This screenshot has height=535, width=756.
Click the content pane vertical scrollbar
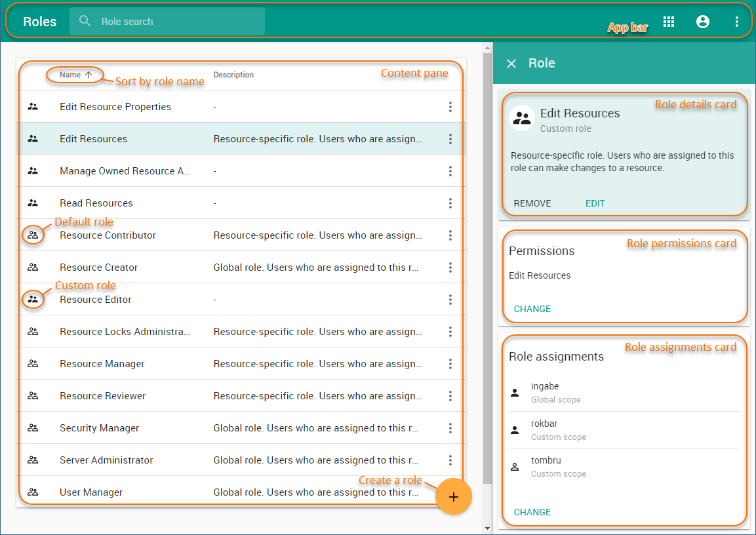pos(487,262)
